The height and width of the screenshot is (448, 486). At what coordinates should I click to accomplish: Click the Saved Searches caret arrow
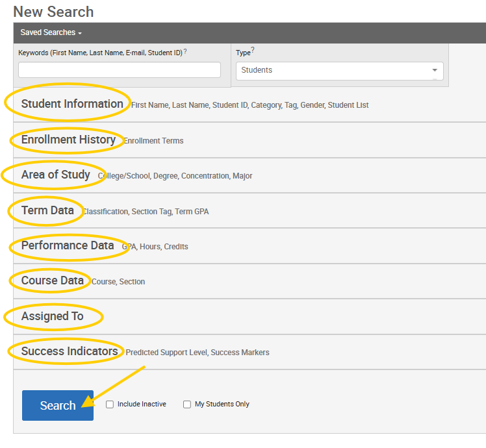pyautogui.click(x=80, y=33)
